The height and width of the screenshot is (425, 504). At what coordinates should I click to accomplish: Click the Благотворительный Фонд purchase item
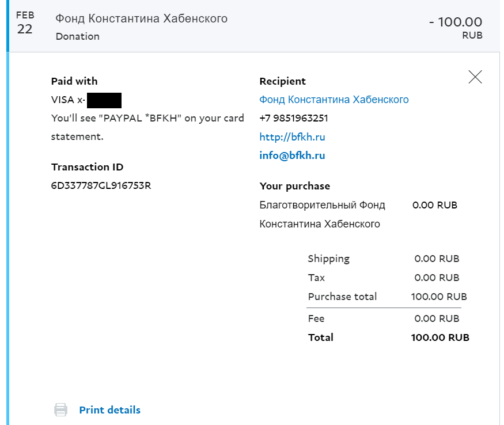click(x=322, y=205)
